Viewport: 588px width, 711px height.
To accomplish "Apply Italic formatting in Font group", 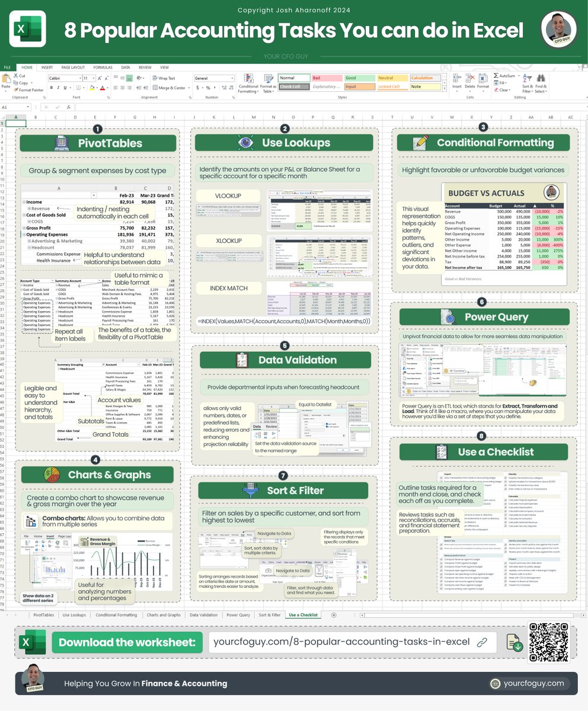I will pyautogui.click(x=58, y=88).
